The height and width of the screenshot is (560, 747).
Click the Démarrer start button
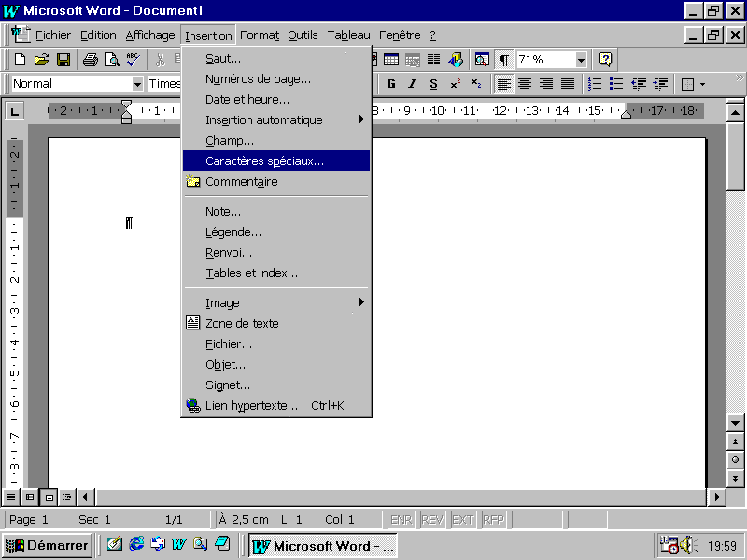coord(47,545)
